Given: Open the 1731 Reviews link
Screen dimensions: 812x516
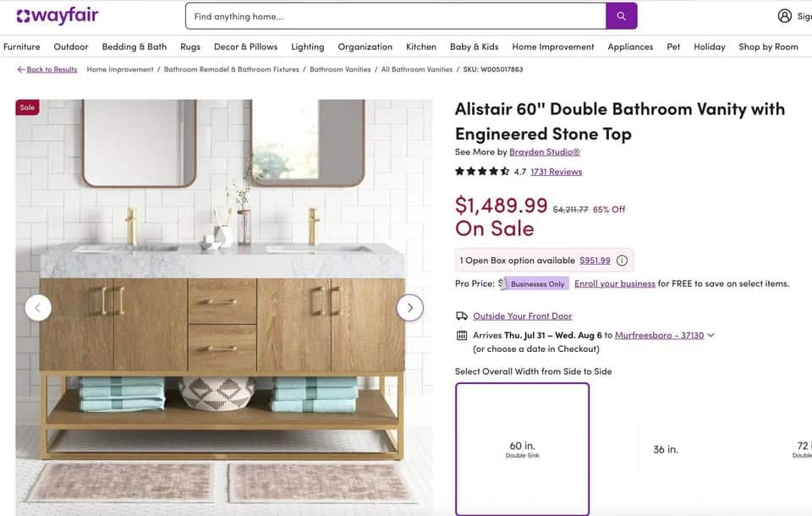Looking at the screenshot, I should pyautogui.click(x=557, y=172).
